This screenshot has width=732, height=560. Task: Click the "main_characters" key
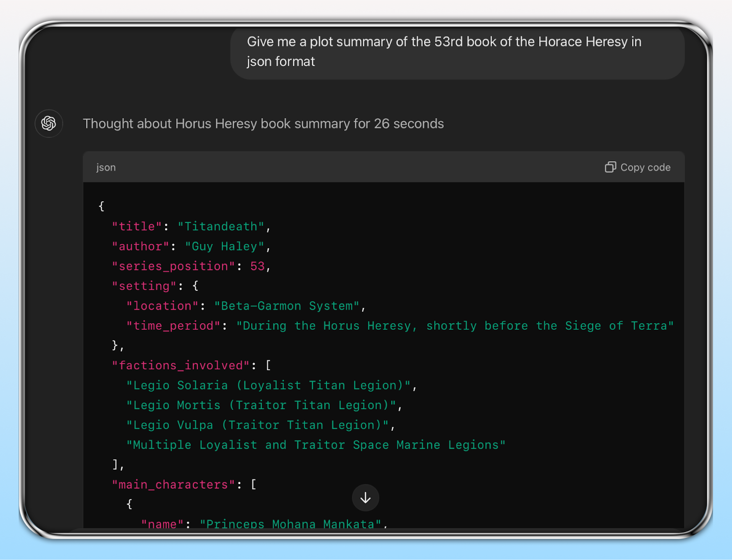(173, 485)
